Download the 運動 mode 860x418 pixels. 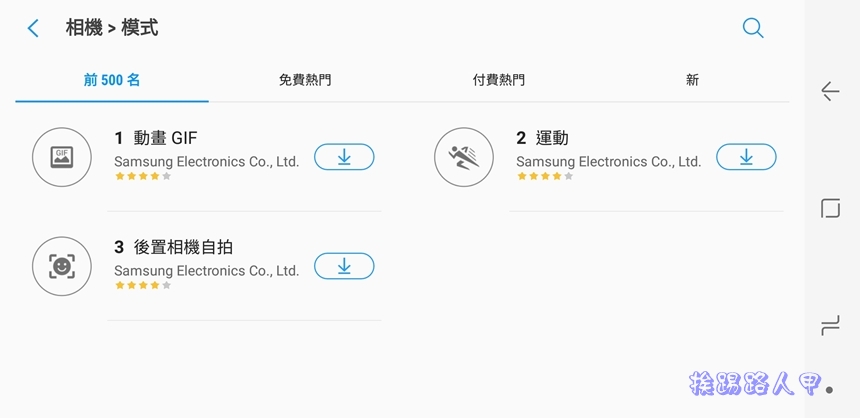coord(746,157)
